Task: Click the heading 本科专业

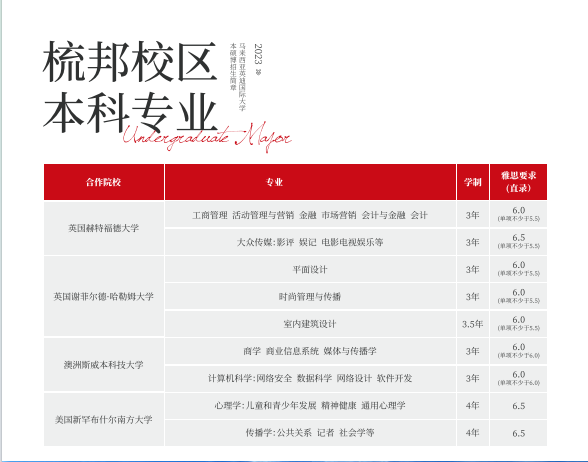Action: click(x=130, y=112)
